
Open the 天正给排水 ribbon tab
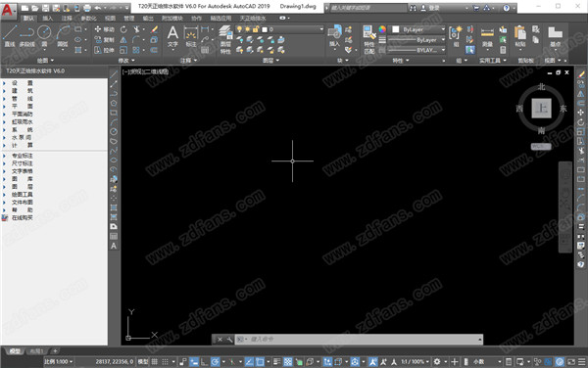coord(253,18)
